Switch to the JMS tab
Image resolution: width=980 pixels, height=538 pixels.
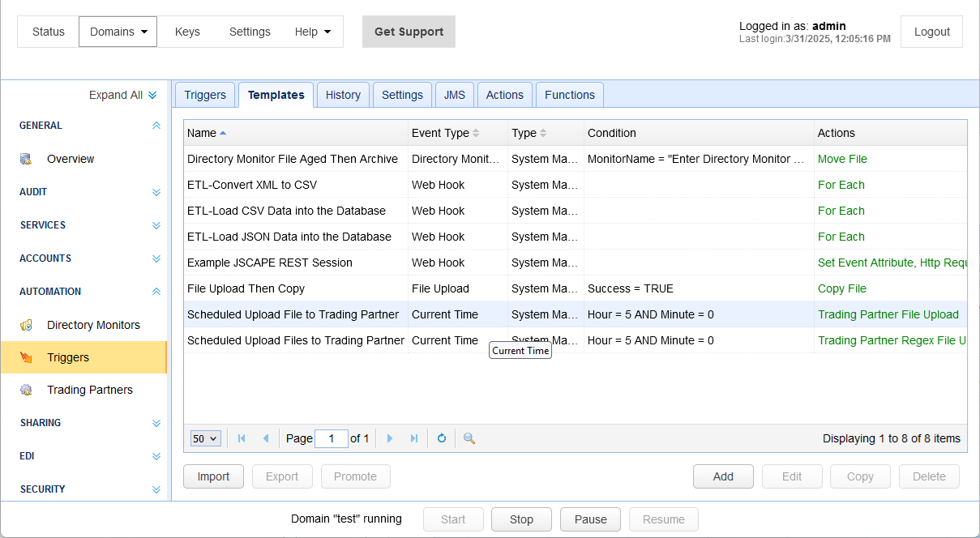click(455, 95)
